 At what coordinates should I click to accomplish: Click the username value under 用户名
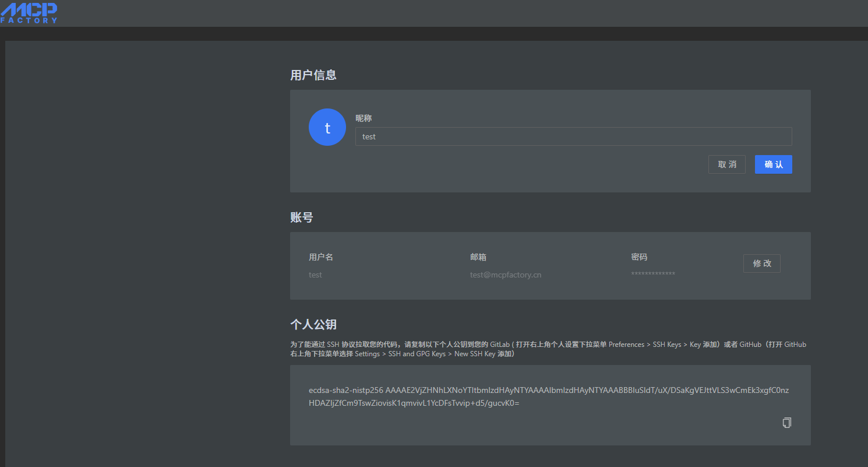(x=315, y=275)
